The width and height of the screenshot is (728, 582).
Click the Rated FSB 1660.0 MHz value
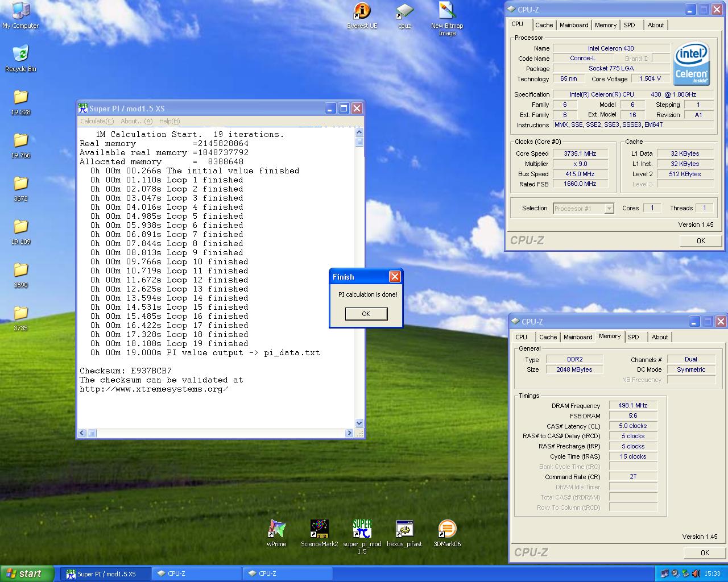pyautogui.click(x=580, y=184)
